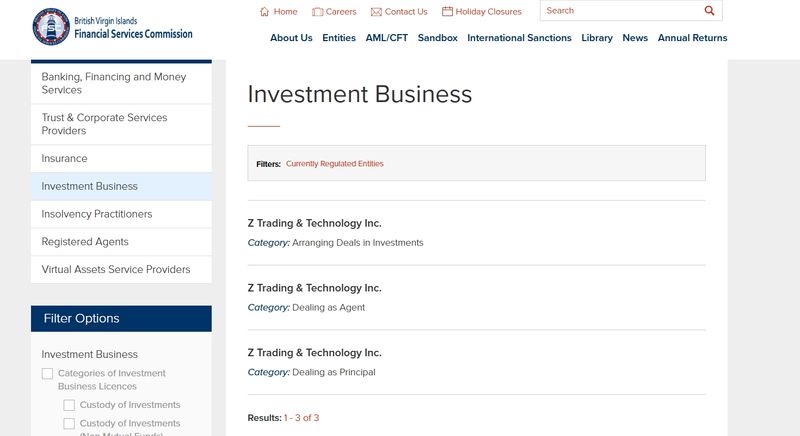Click the Category: Dealing as Agent text
800x436 pixels.
(306, 308)
